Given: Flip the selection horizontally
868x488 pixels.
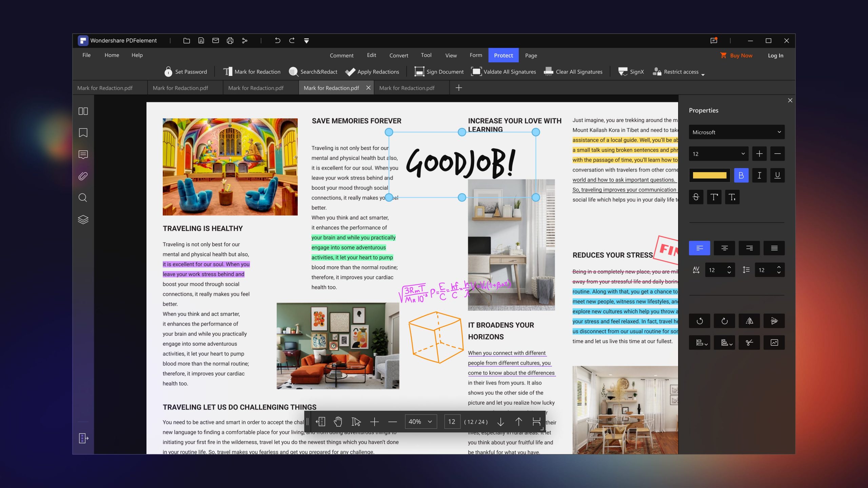Looking at the screenshot, I should pyautogui.click(x=749, y=321).
